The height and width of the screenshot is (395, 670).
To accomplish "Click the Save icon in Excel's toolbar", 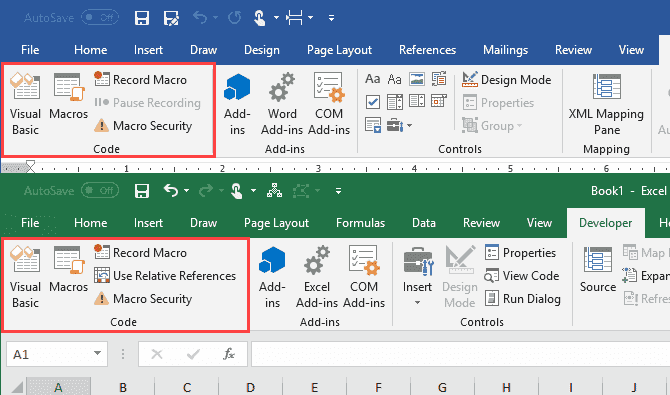I will click(142, 191).
